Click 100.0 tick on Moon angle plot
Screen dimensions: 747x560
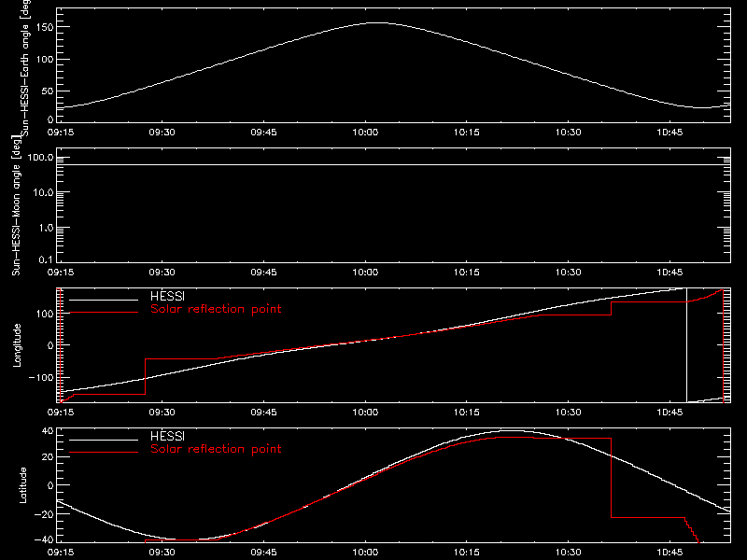click(40, 157)
